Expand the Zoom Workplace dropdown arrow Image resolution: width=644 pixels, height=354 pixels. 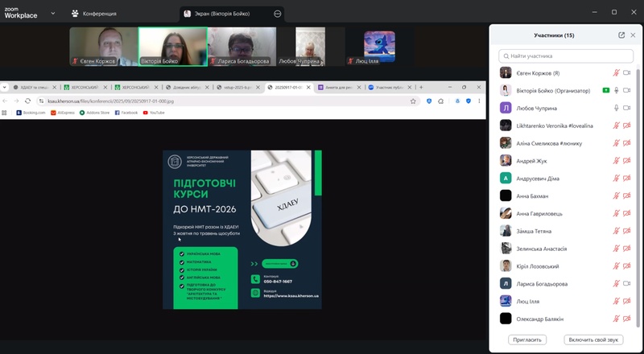(53, 14)
